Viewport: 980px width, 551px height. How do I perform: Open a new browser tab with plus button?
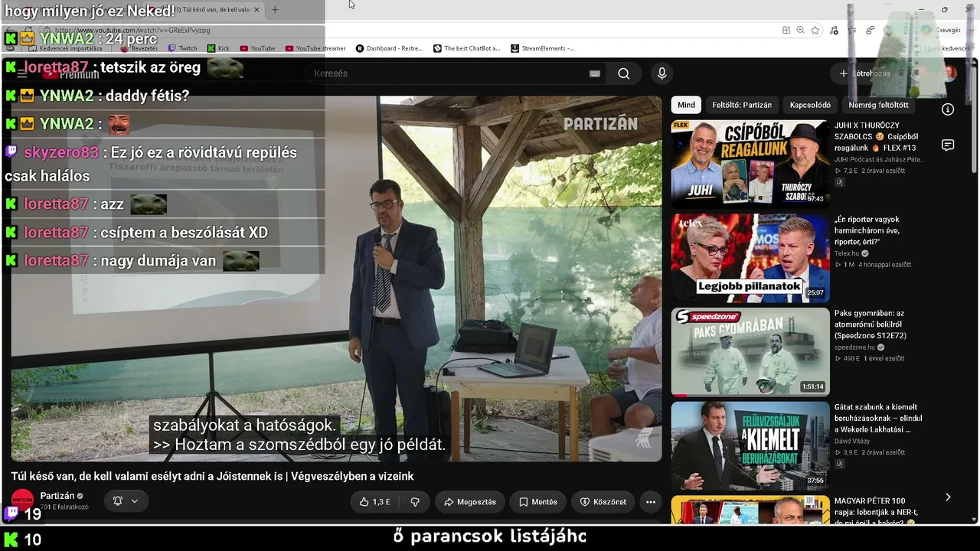(275, 10)
